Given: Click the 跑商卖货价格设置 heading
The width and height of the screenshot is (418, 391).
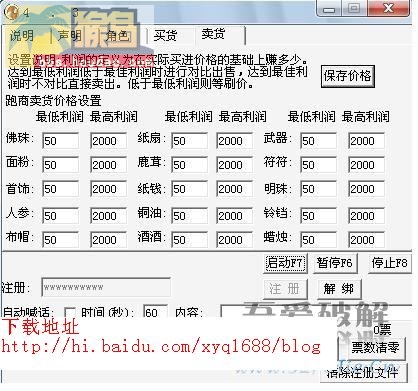Looking at the screenshot, I should (x=53, y=100).
